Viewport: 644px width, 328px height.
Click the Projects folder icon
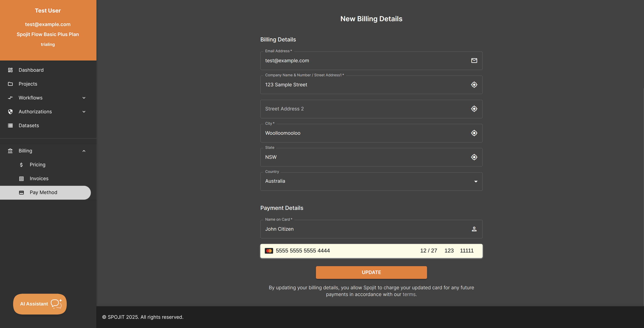(10, 84)
